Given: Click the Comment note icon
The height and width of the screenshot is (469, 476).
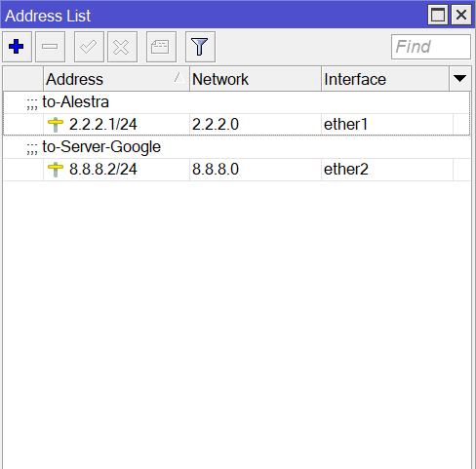Looking at the screenshot, I should [161, 47].
